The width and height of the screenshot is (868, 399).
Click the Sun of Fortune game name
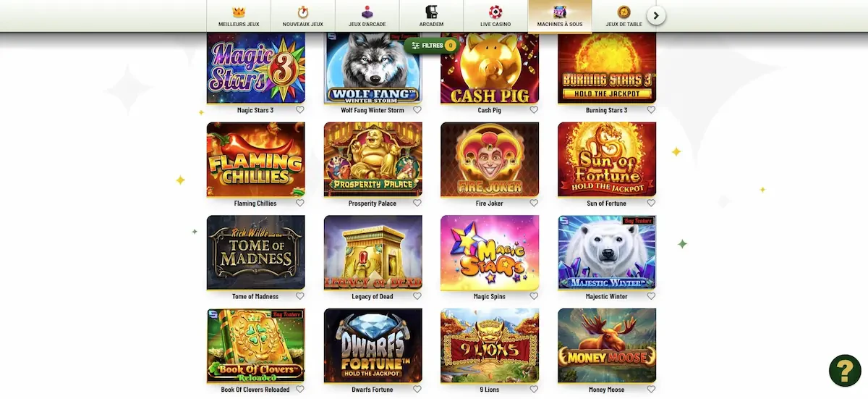click(606, 203)
